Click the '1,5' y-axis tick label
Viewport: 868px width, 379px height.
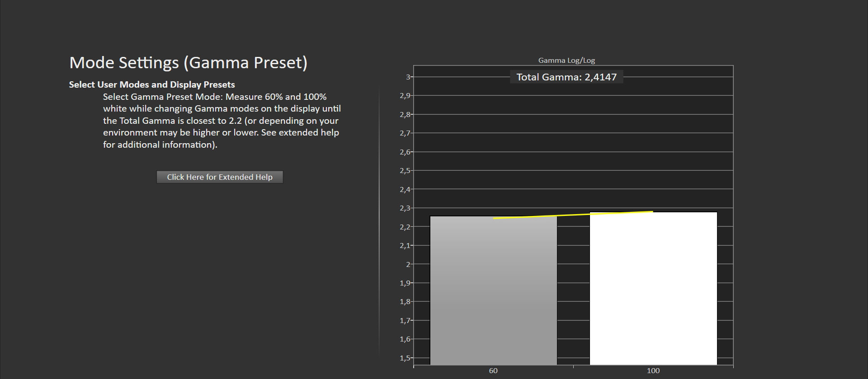tap(405, 358)
